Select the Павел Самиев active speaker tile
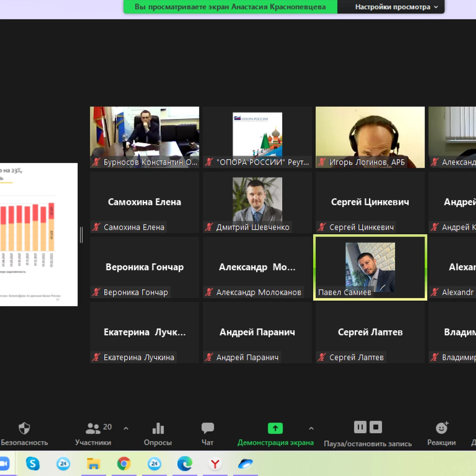Viewport: 476px width, 476px height. [370, 267]
